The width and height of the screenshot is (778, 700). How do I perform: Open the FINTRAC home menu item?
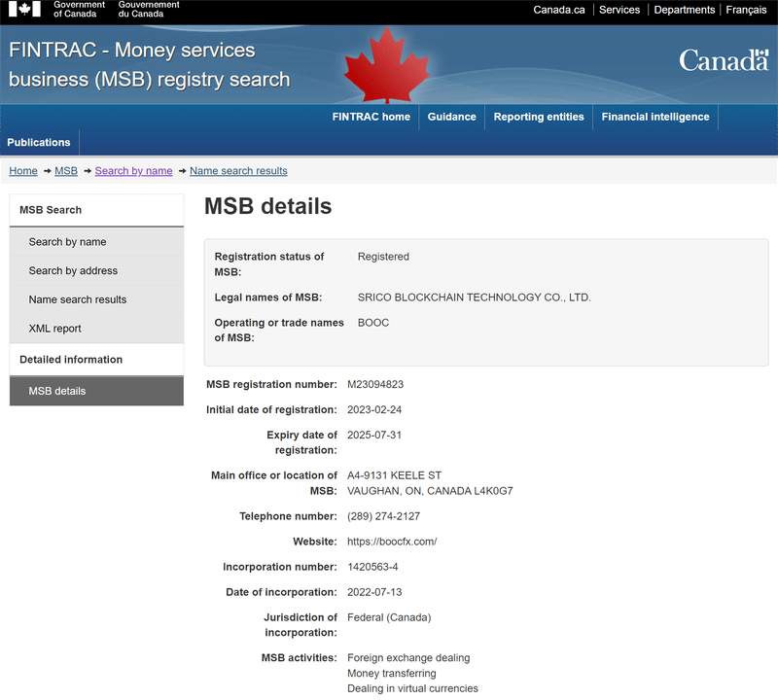tap(371, 117)
